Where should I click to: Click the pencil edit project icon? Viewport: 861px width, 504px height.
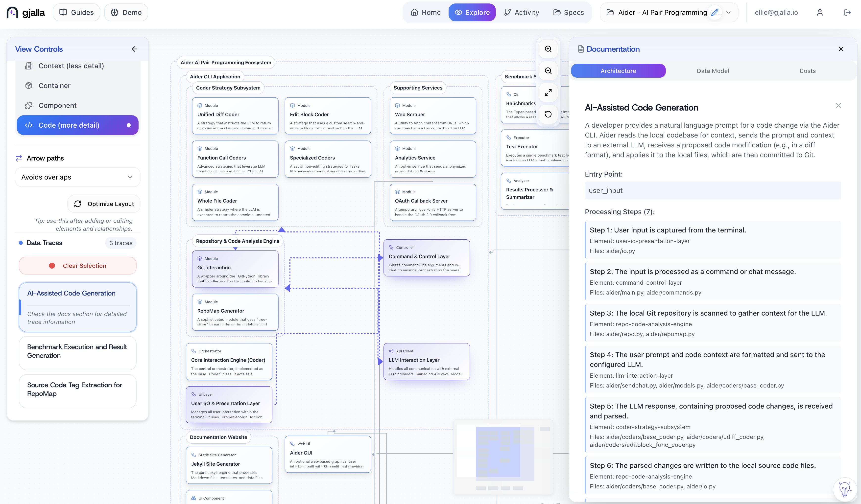tap(715, 13)
